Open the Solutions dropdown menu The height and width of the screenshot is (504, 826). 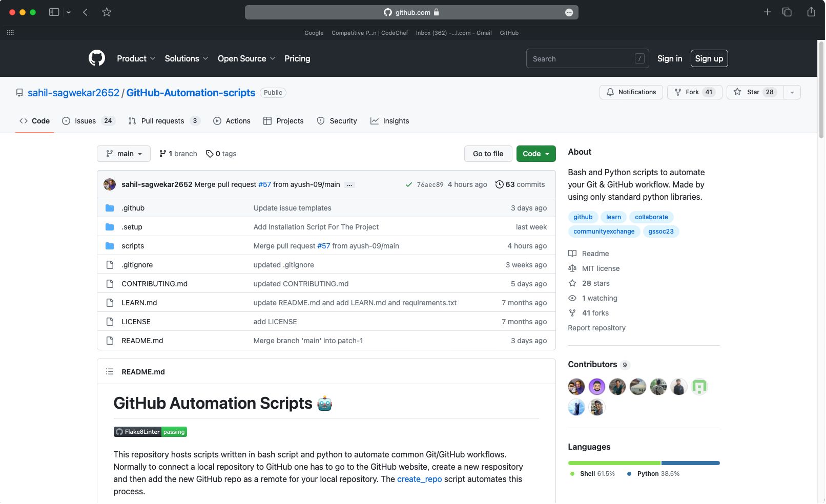click(187, 58)
